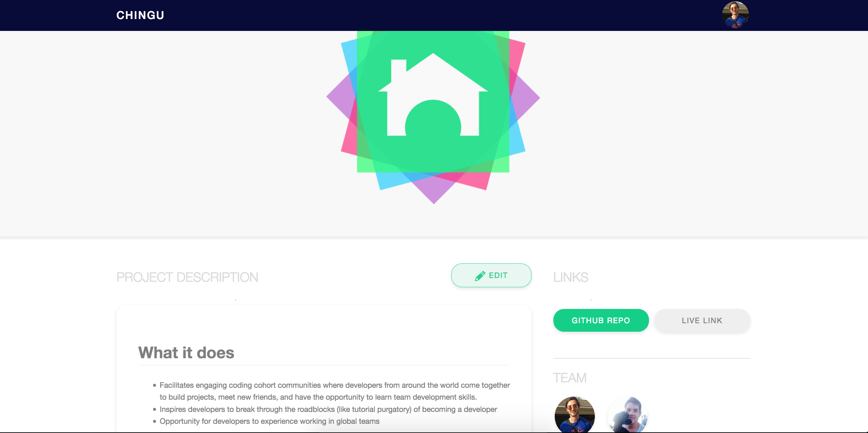The image size is (868, 433).
Task: Select team member holding a dog
Action: point(628,415)
